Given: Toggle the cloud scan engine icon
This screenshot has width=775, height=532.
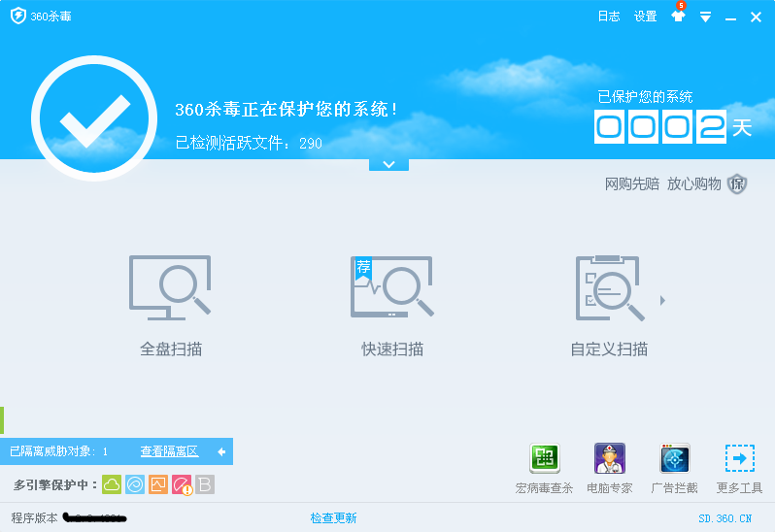Looking at the screenshot, I should 112,484.
